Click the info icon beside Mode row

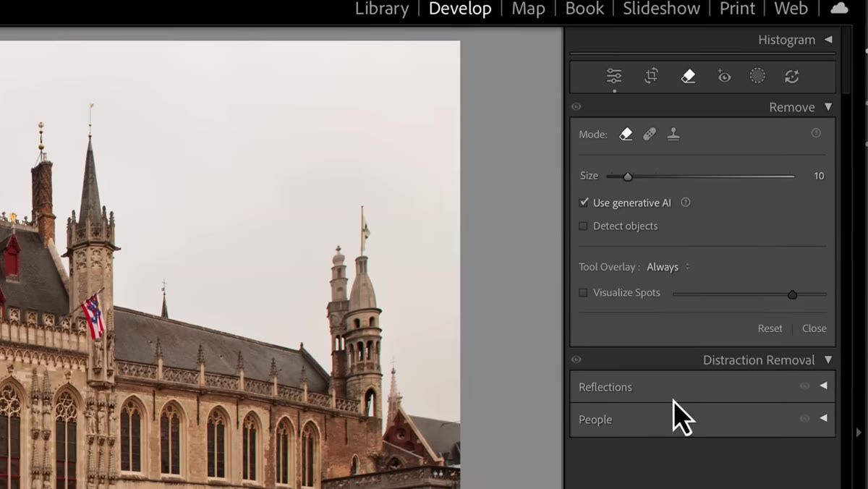[x=816, y=133]
